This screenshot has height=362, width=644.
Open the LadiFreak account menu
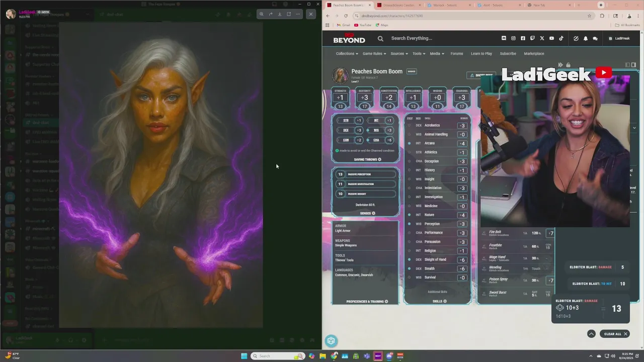pyautogui.click(x=619, y=38)
